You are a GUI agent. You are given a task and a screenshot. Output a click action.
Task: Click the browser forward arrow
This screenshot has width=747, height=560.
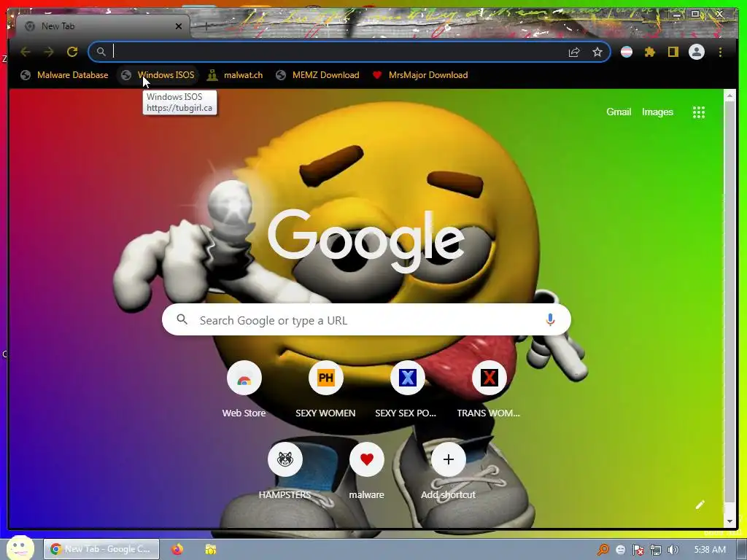(49, 52)
